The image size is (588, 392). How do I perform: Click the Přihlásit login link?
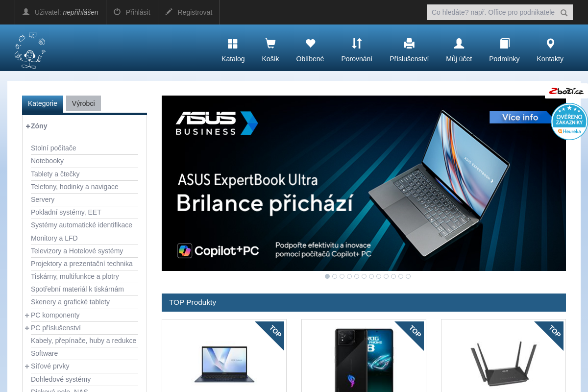132,12
